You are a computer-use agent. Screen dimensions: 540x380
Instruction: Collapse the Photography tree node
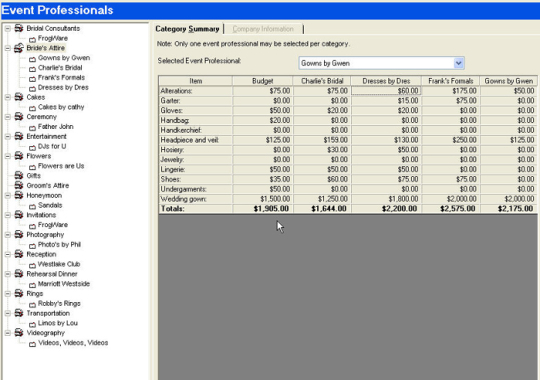[8, 235]
